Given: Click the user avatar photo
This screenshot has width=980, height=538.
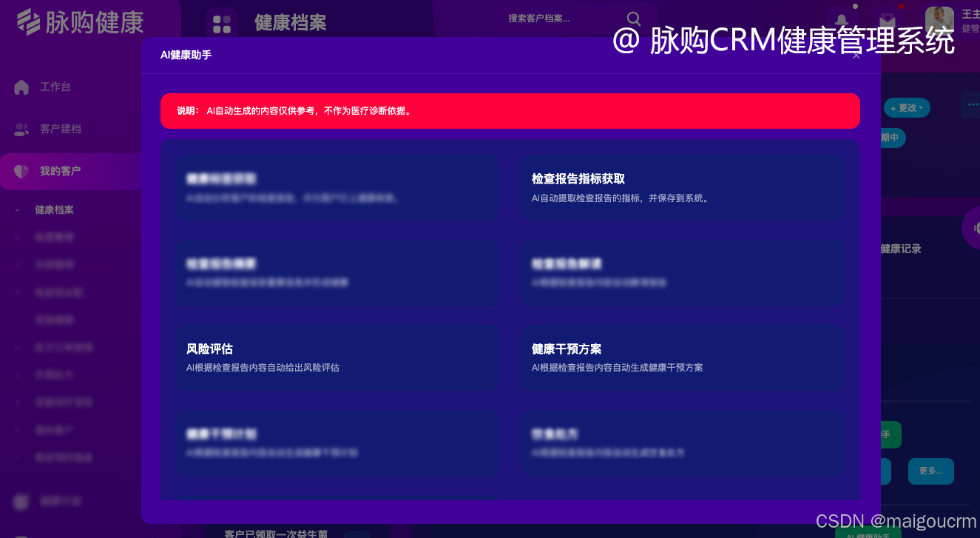Looking at the screenshot, I should point(939,19).
